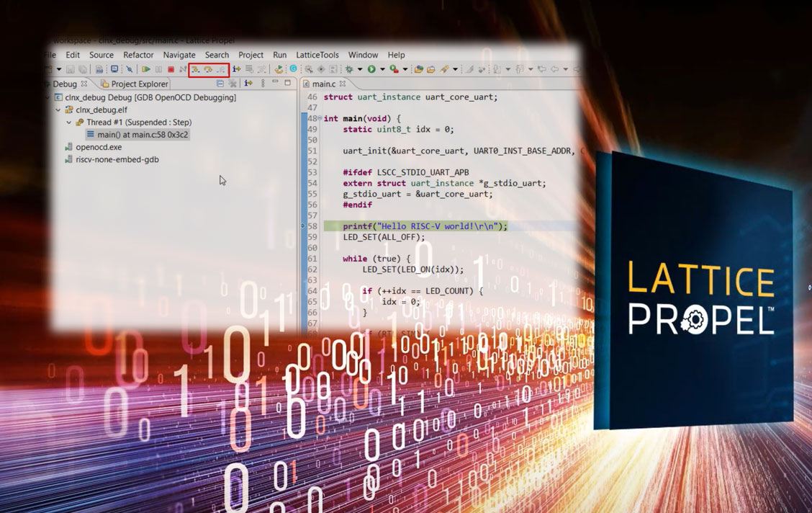
Task: Open the Debug view menu (three dots)
Action: [263, 84]
